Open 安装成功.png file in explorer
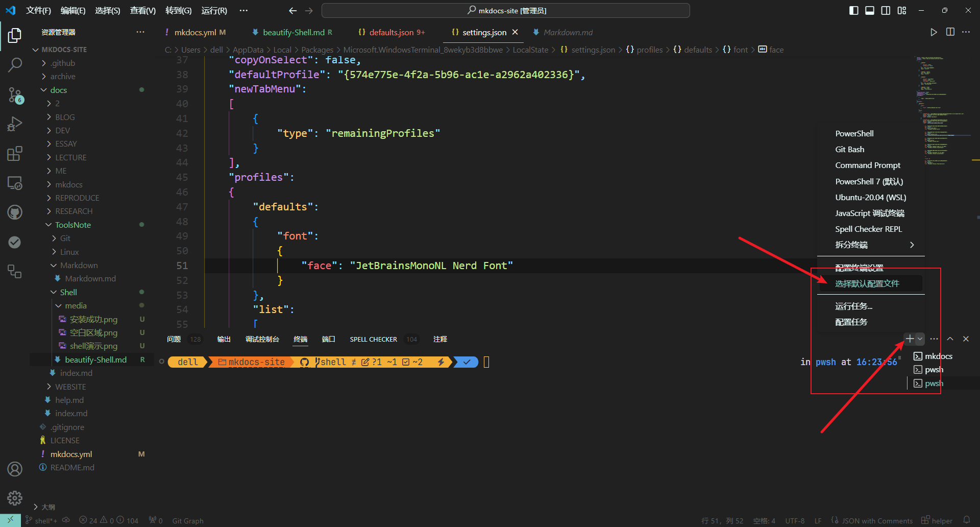 tap(93, 319)
